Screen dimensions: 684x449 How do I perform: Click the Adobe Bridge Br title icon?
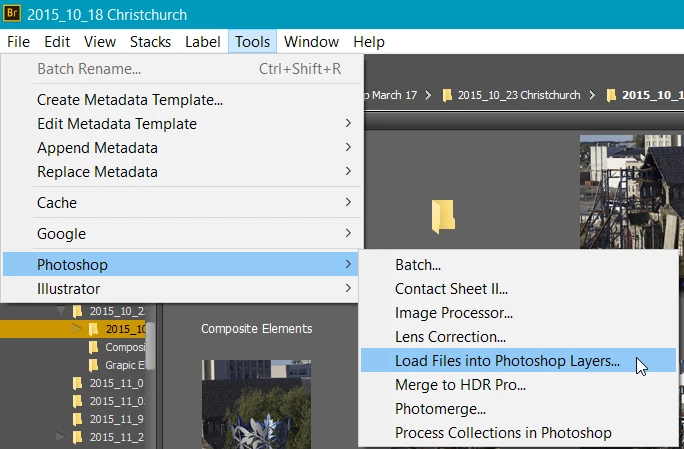11,14
